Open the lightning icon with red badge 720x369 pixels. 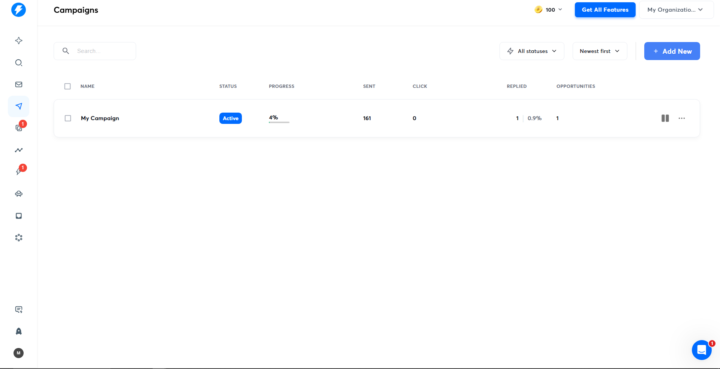[x=18, y=172]
